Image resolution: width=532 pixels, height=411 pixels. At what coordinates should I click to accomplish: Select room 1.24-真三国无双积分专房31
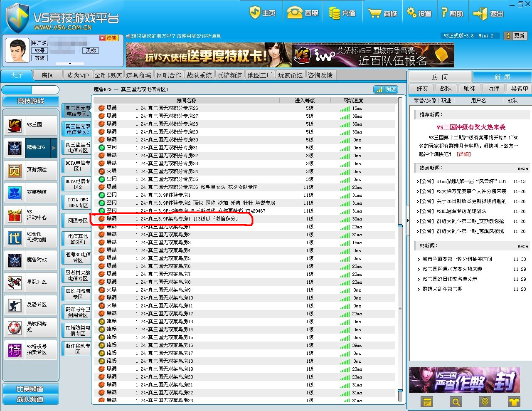244,148
